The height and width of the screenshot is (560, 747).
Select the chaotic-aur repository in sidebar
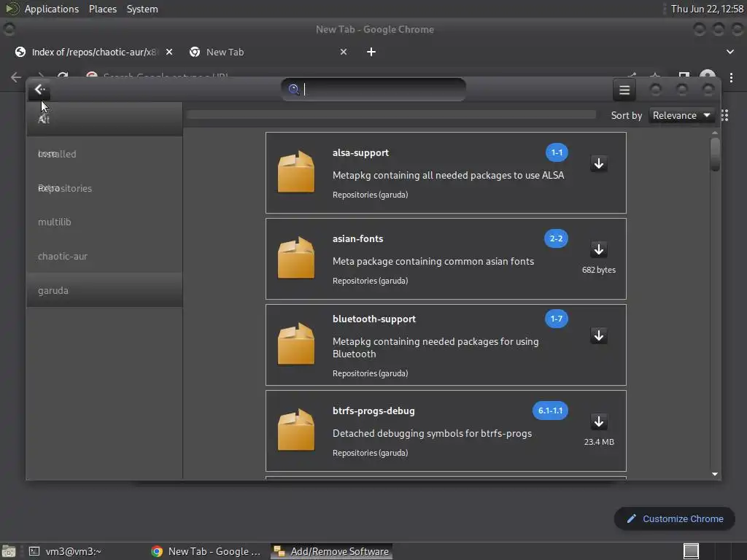click(104, 256)
